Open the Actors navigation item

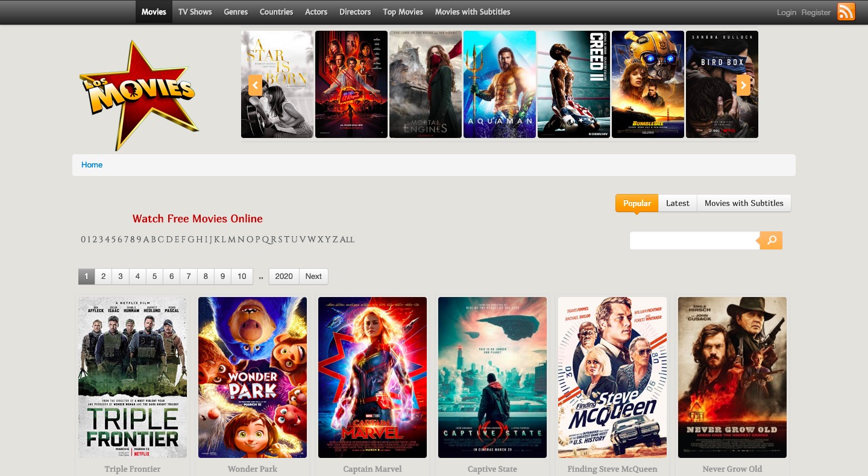pyautogui.click(x=316, y=11)
